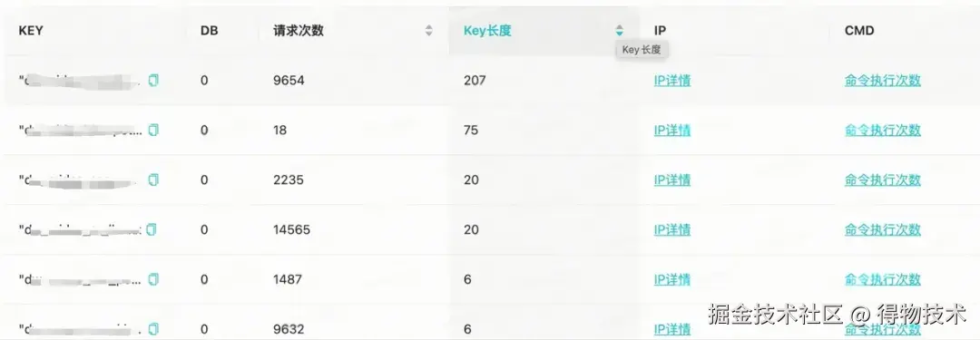Sort by Key长度 column arrows

click(x=620, y=30)
